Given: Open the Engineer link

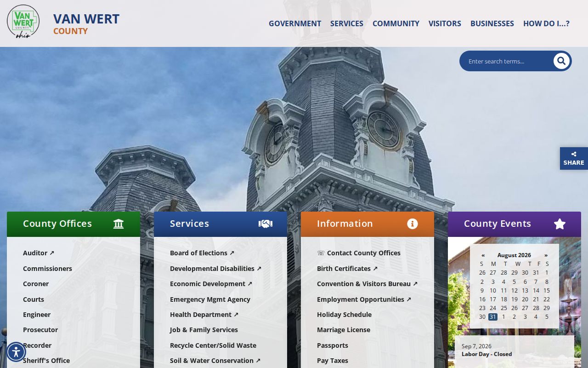Looking at the screenshot, I should (x=37, y=315).
